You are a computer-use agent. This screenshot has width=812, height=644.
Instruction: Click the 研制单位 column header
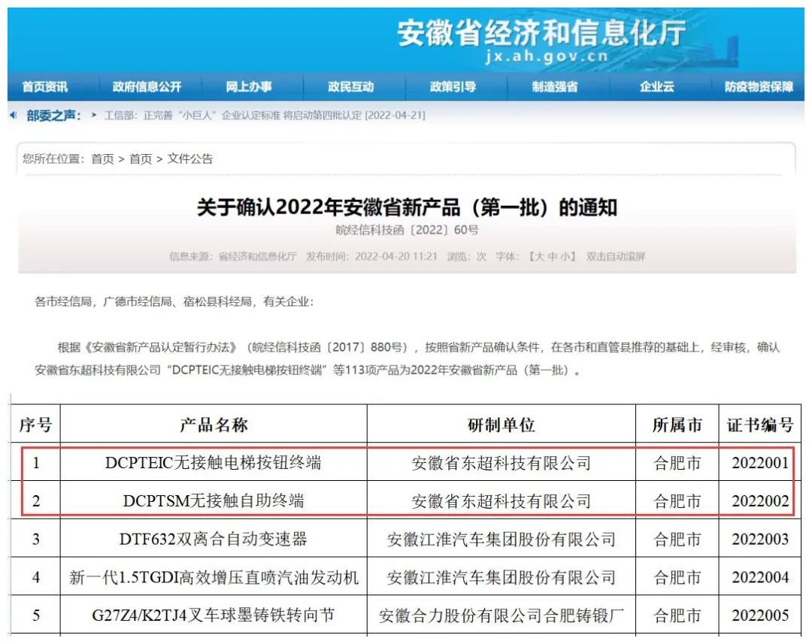[501, 425]
